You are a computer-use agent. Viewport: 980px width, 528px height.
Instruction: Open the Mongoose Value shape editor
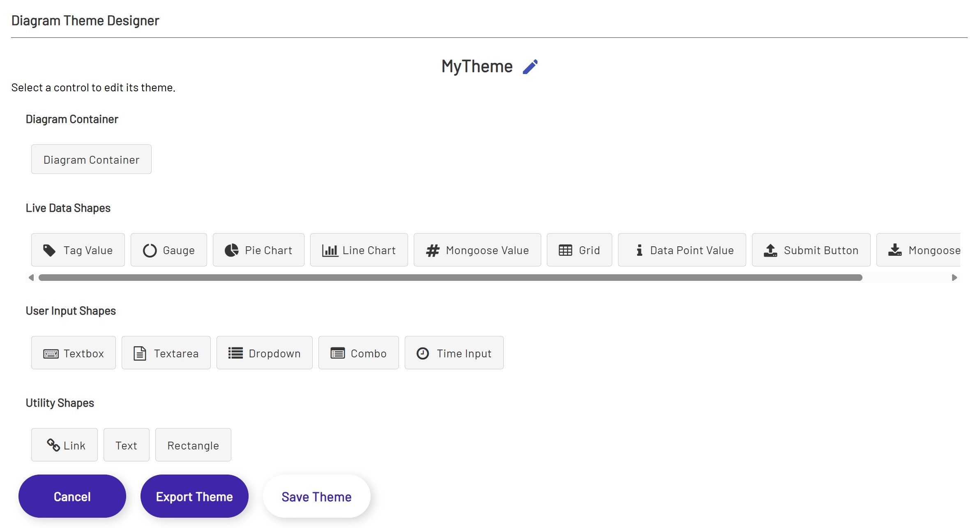(477, 250)
